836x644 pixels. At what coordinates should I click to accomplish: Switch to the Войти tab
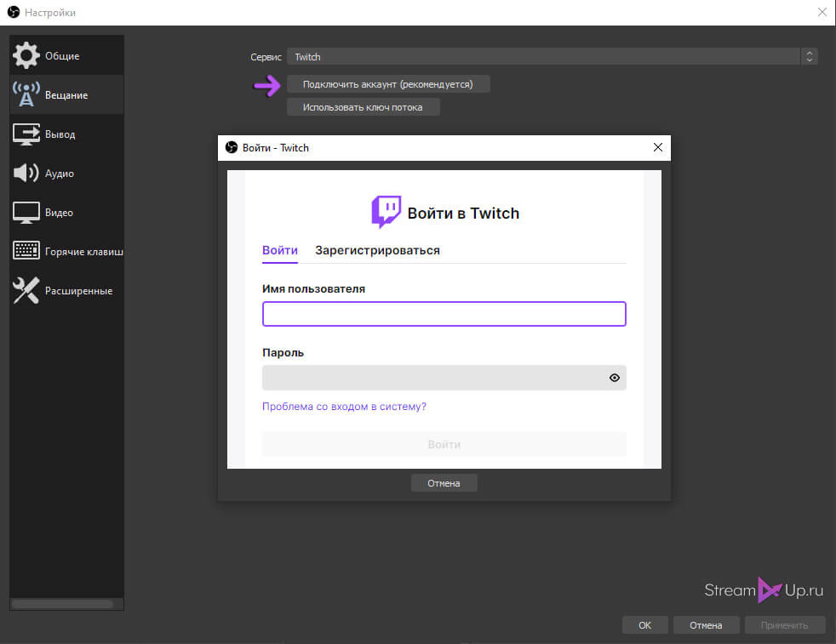[x=280, y=250]
